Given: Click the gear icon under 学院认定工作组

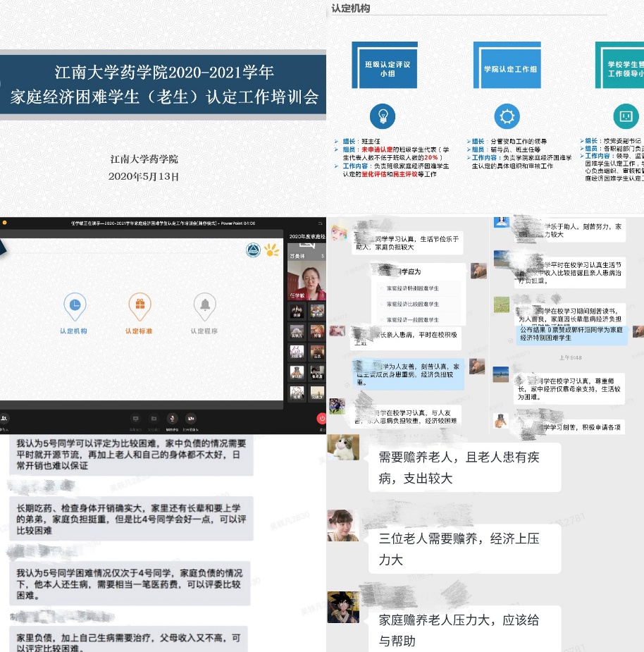Looking at the screenshot, I should [506, 116].
